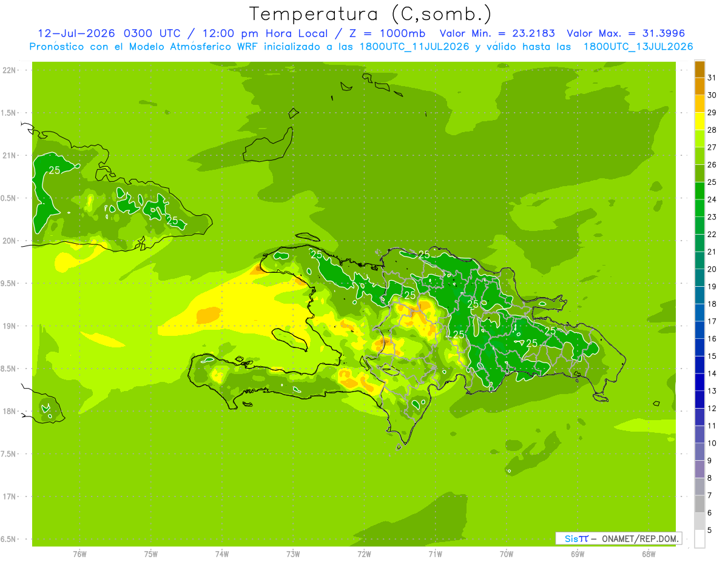Click the "69W" longitude axis label
Viewport: 728px width, 562px height.
pos(578,554)
